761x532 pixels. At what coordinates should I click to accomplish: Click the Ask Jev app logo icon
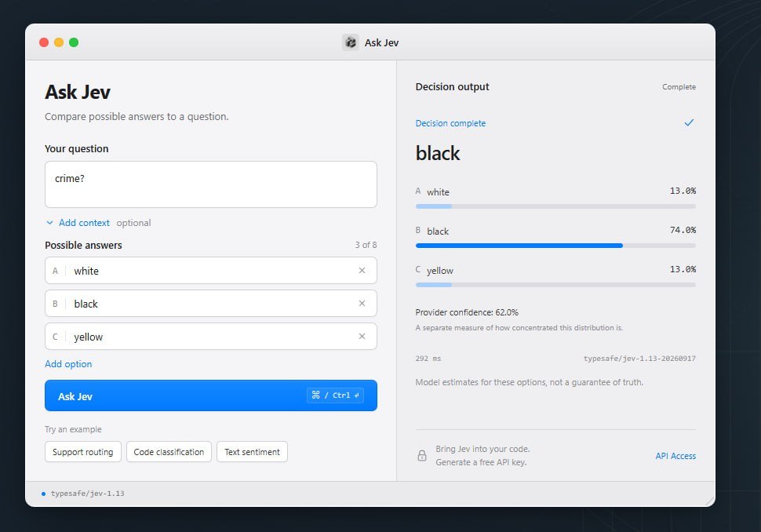pos(350,42)
